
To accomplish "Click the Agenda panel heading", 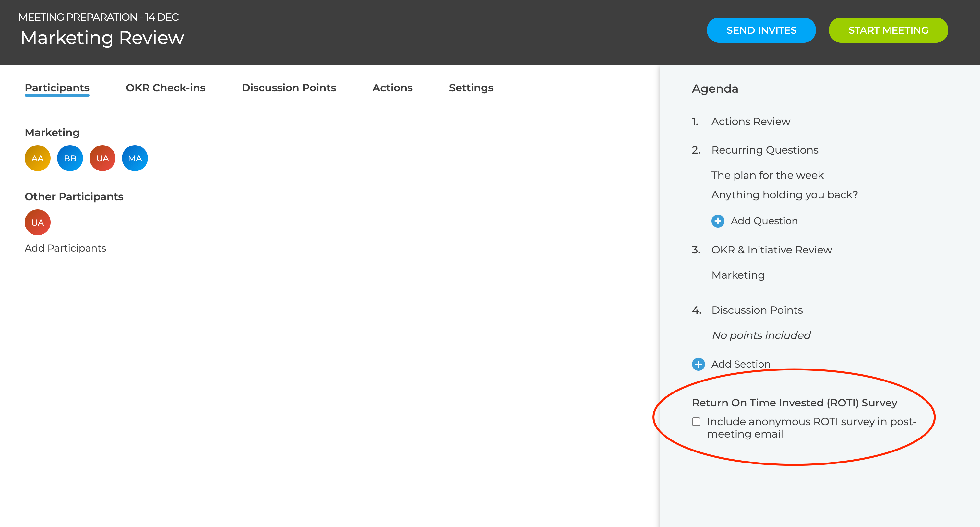I will 715,88.
